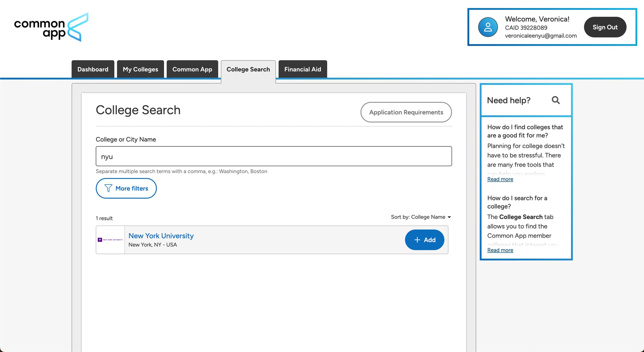Image resolution: width=644 pixels, height=352 pixels.
Task: Expand the sort options chevron
Action: [x=449, y=217]
